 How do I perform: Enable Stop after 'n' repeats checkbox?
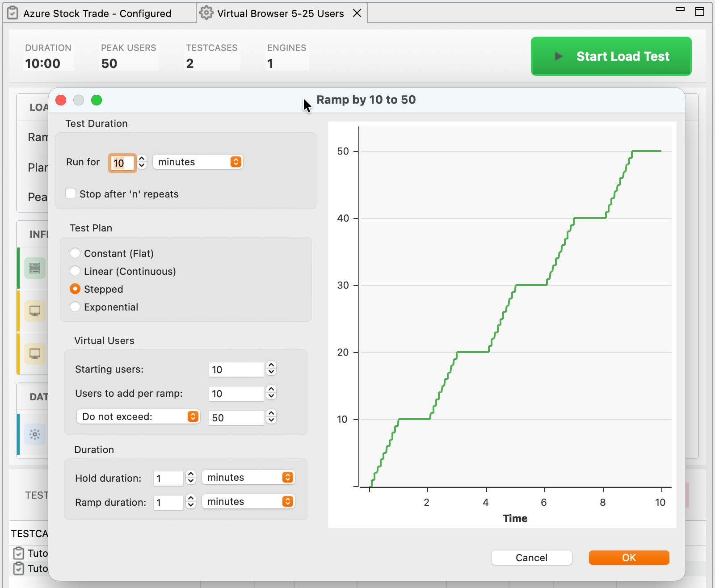click(71, 193)
